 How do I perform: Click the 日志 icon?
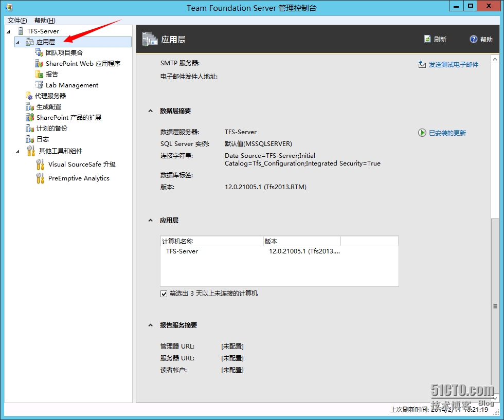pos(30,139)
